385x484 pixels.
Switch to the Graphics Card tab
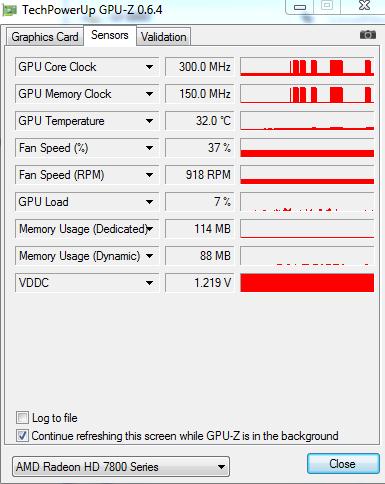(x=45, y=37)
